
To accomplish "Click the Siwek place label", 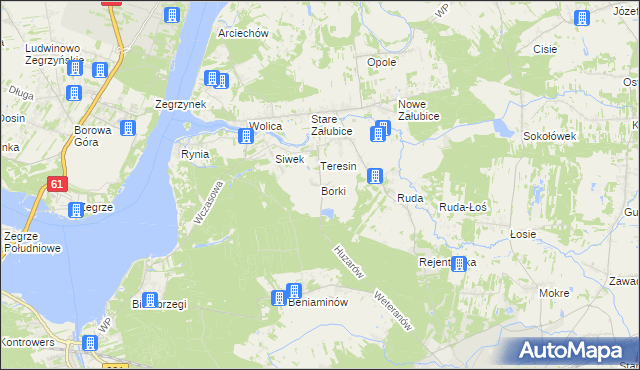I will click(290, 160).
